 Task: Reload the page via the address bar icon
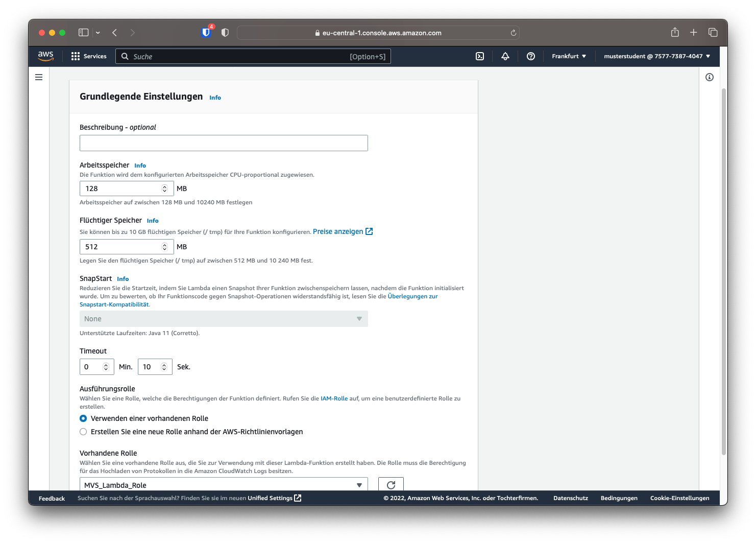tap(513, 32)
